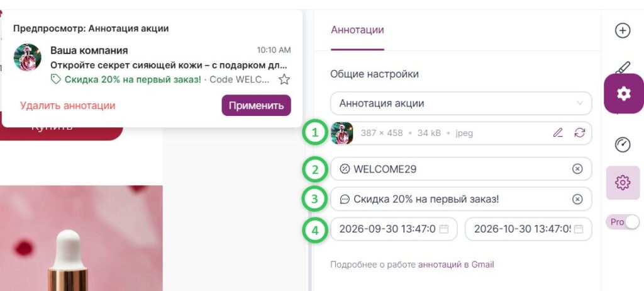Open calendar for the 2026-10-30 end date
Viewport: 644px width, 291px height.
click(579, 229)
